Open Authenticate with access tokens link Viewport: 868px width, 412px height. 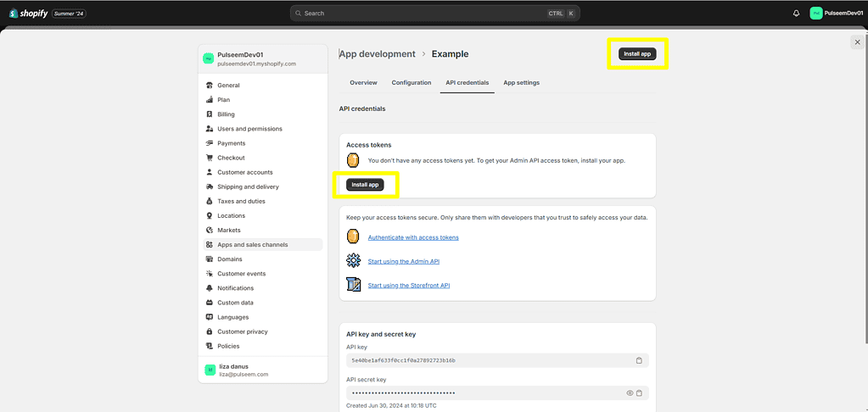(x=413, y=237)
